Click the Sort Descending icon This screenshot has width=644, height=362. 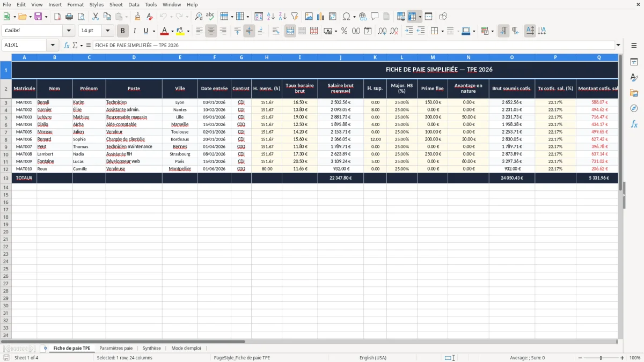pyautogui.click(x=283, y=17)
